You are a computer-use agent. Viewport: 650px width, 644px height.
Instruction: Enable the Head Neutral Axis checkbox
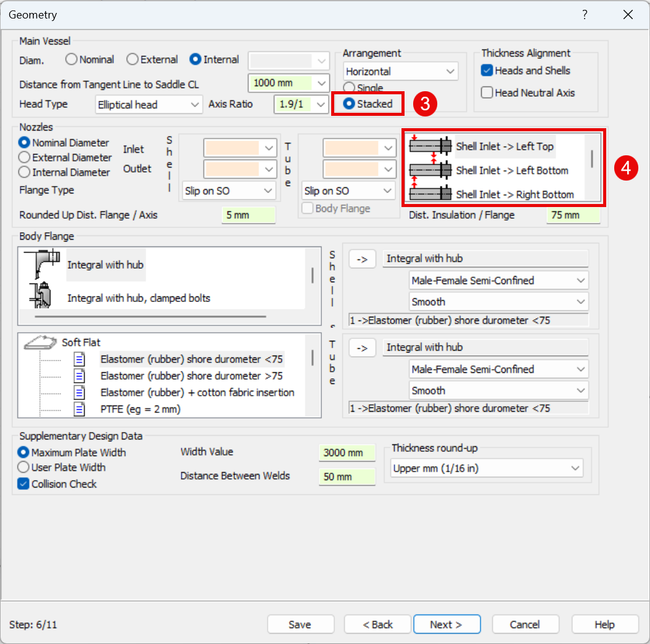pyautogui.click(x=487, y=93)
